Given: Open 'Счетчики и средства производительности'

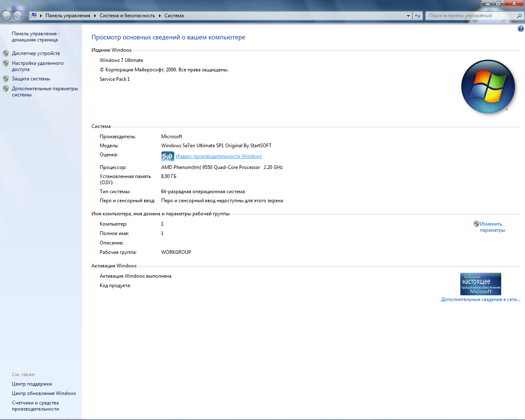Looking at the screenshot, I should [x=35, y=406].
